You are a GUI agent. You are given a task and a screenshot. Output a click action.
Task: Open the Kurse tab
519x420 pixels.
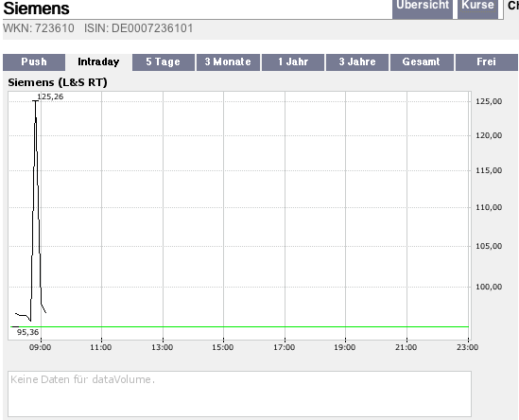(477, 9)
